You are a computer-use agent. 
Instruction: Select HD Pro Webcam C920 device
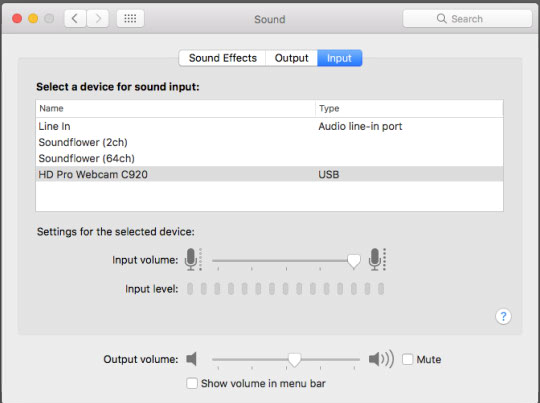point(269,174)
